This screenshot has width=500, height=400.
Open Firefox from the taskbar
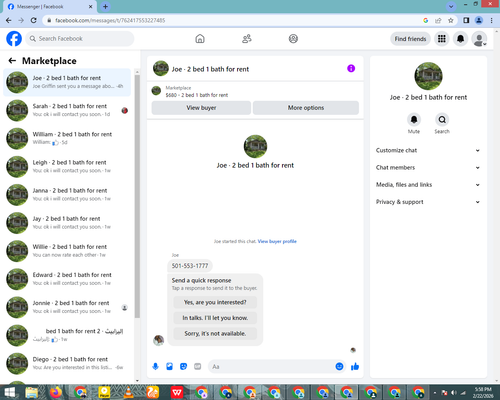[x=56, y=392]
